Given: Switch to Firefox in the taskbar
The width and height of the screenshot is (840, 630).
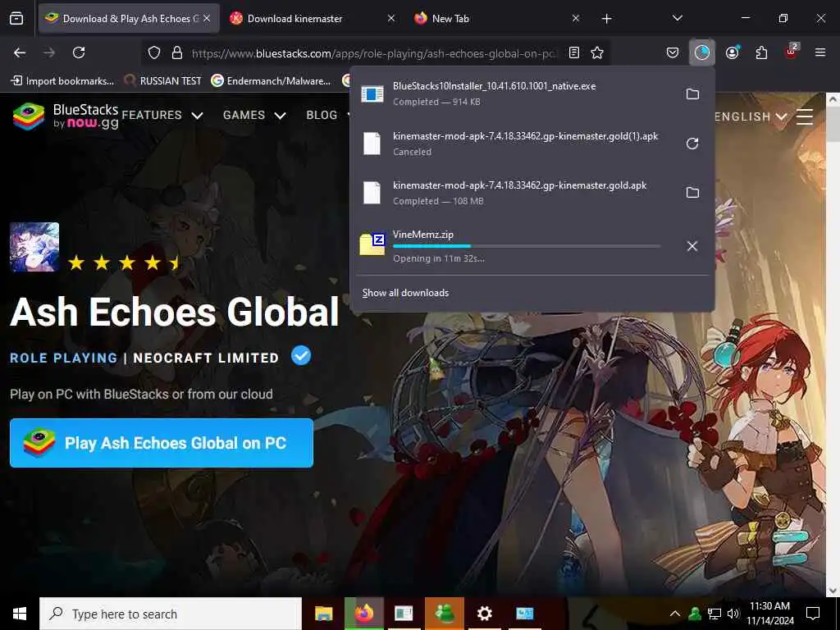Looking at the screenshot, I should point(363,614).
